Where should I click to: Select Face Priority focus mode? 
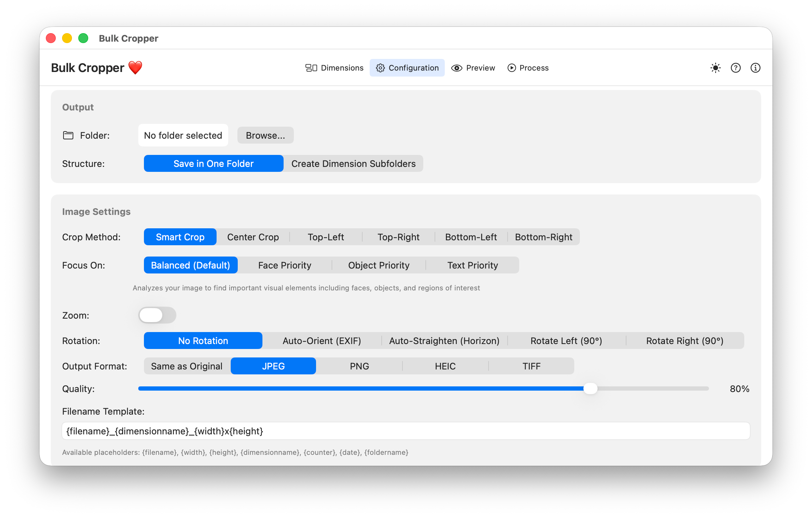point(285,265)
